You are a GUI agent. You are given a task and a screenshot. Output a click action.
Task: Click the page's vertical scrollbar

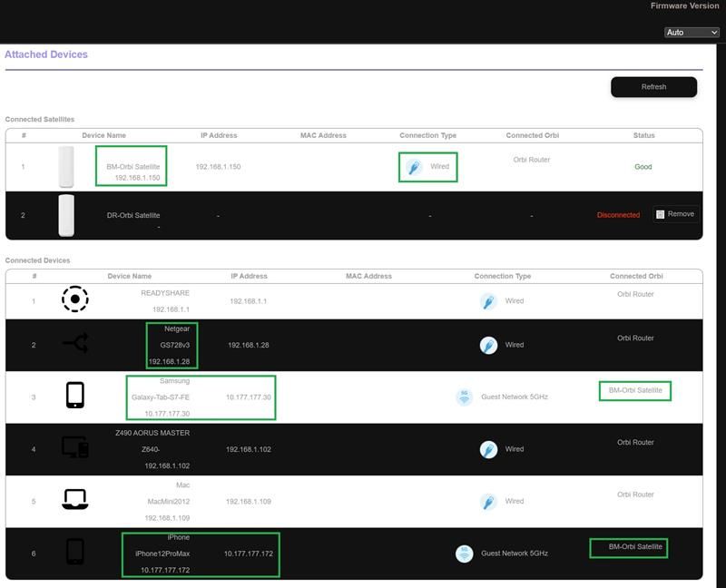coord(721,315)
